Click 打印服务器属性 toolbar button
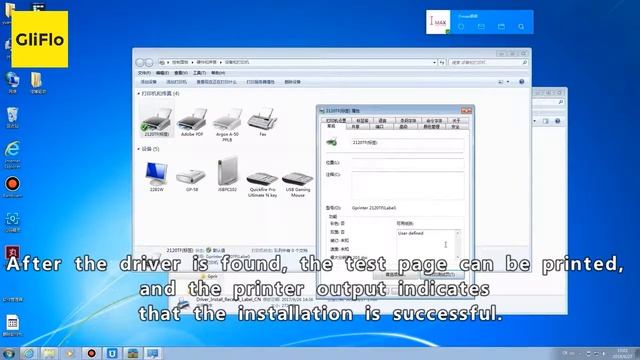This screenshot has height=360, width=640. point(261,82)
